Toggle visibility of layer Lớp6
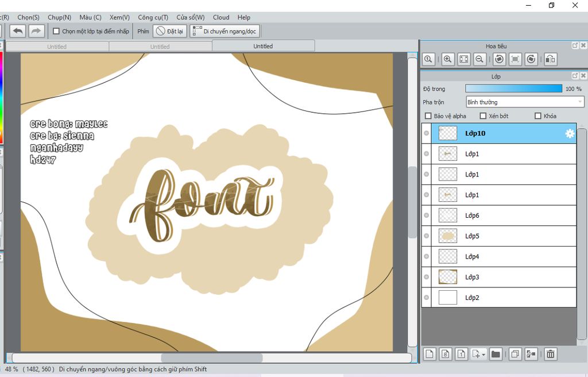The image size is (588, 377). pyautogui.click(x=427, y=216)
